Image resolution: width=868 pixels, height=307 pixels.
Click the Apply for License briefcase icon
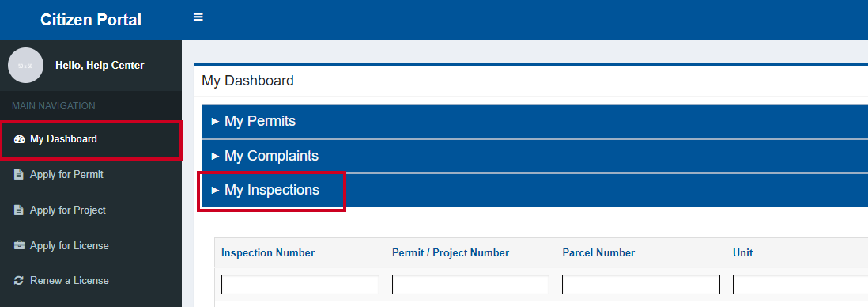click(19, 245)
